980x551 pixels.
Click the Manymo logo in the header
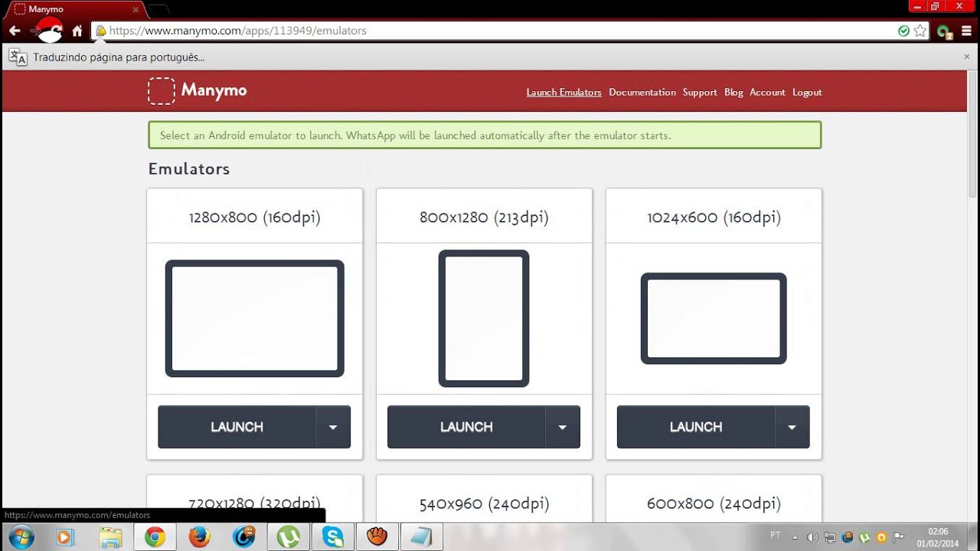(x=198, y=90)
